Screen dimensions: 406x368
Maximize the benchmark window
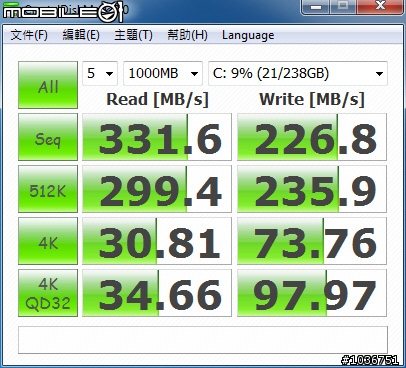point(343,7)
